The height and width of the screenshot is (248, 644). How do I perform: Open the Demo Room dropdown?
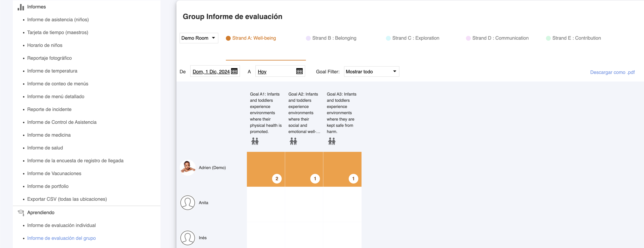coord(198,38)
